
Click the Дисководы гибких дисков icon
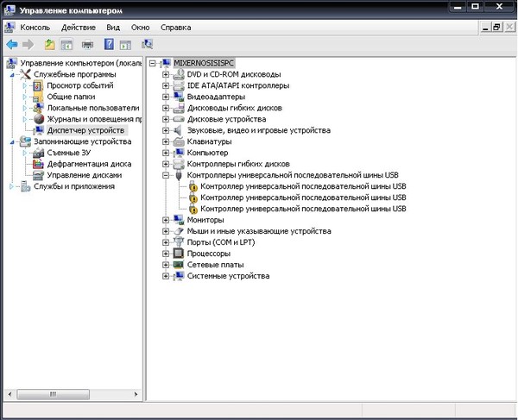pyautogui.click(x=179, y=108)
